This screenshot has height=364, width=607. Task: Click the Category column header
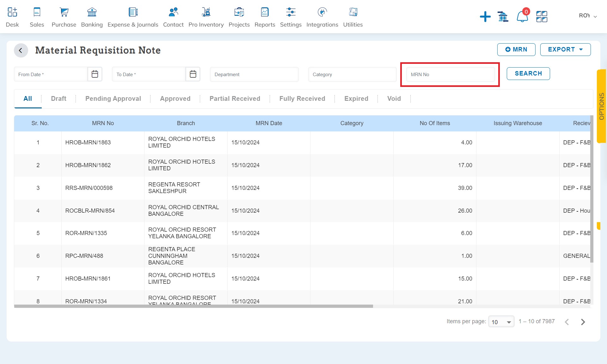point(352,123)
